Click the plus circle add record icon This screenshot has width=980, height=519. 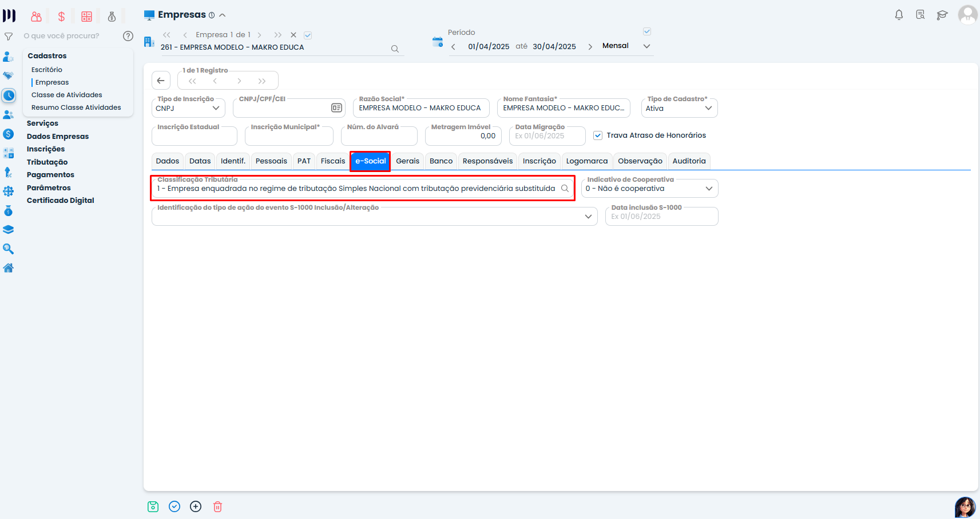[x=196, y=506]
